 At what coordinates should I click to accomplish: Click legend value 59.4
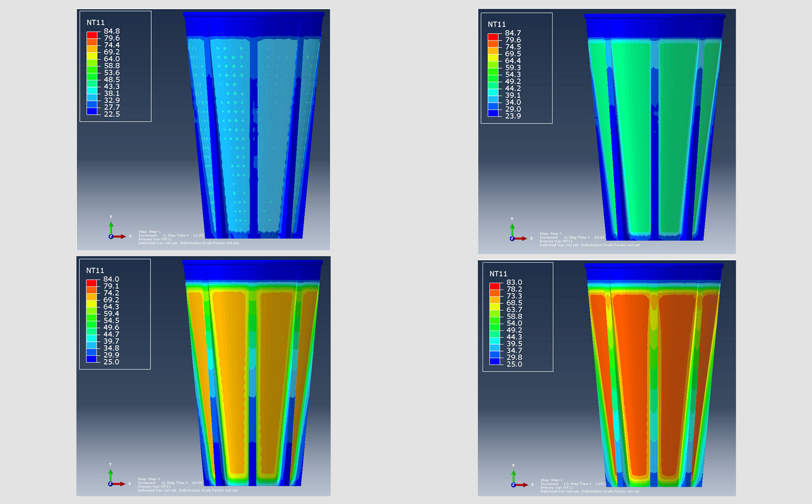[x=111, y=314]
